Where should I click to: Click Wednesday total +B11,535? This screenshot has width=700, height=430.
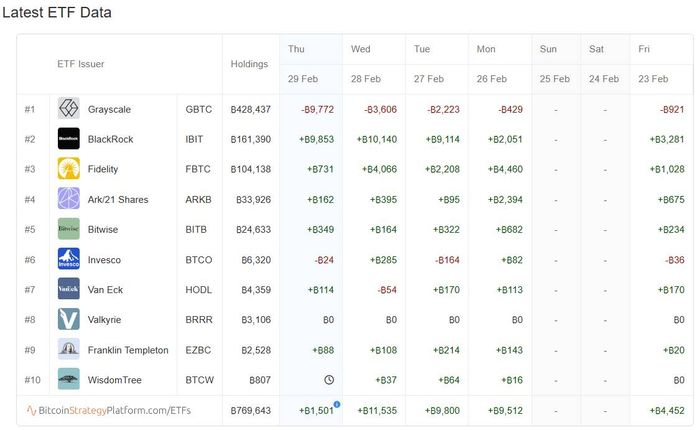click(377, 410)
